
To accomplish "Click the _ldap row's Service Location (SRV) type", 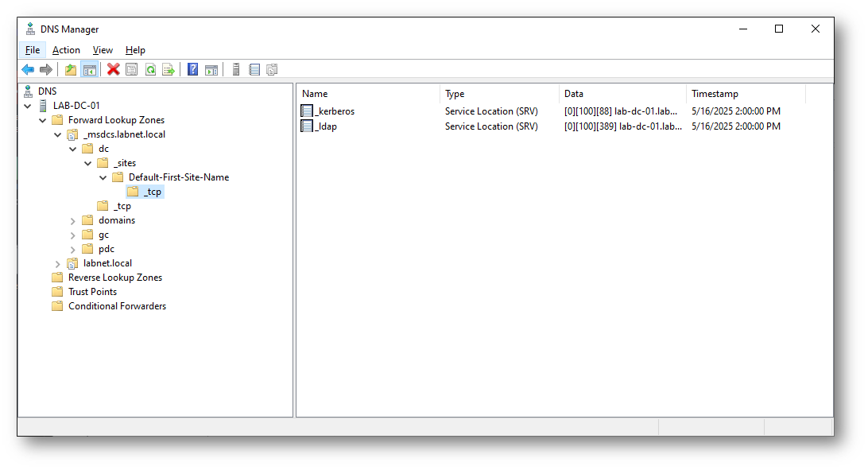I will (x=491, y=126).
